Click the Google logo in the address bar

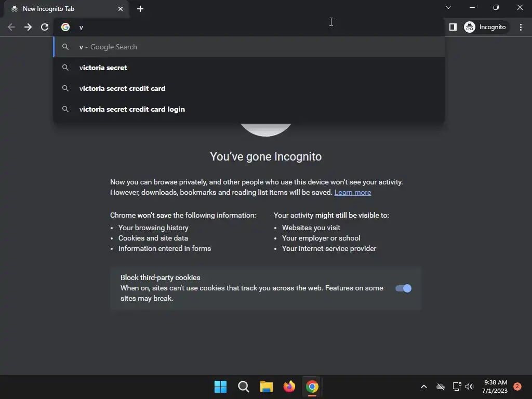coord(65,27)
